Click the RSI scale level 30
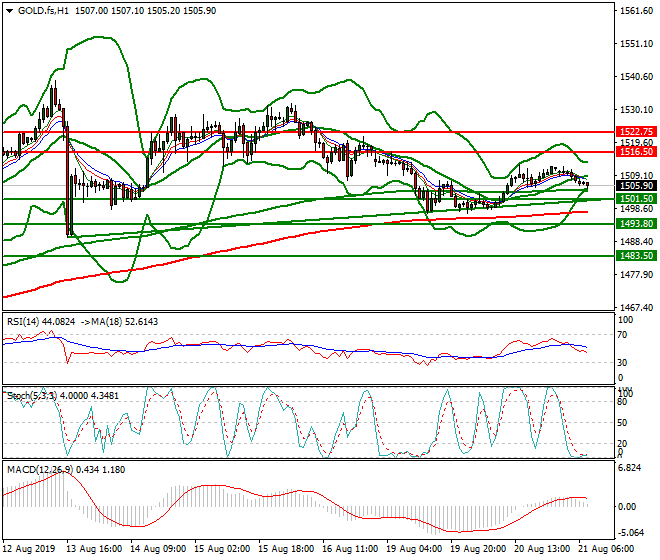Viewport: 660px width, 560px height. tap(623, 363)
